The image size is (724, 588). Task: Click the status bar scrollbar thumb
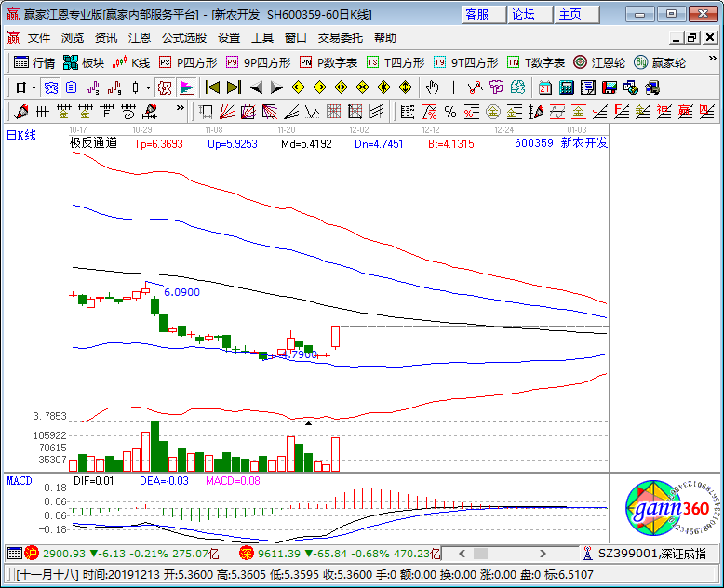pos(481,553)
